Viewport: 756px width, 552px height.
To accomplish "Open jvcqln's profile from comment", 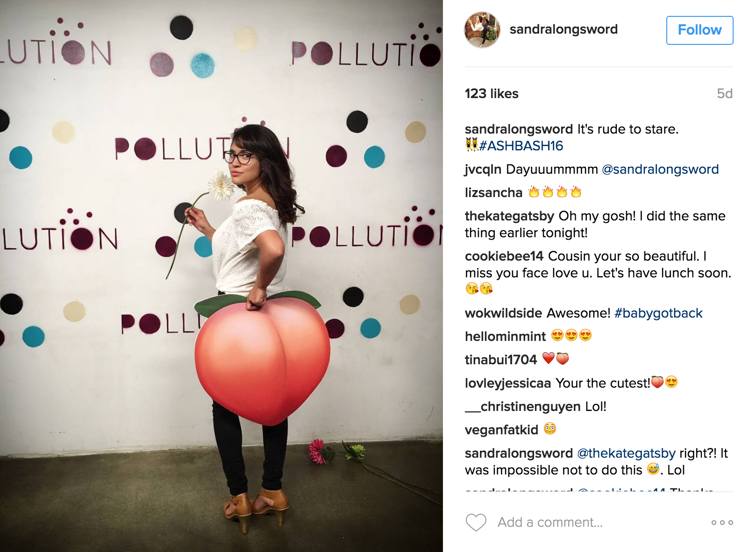I will 483,169.
